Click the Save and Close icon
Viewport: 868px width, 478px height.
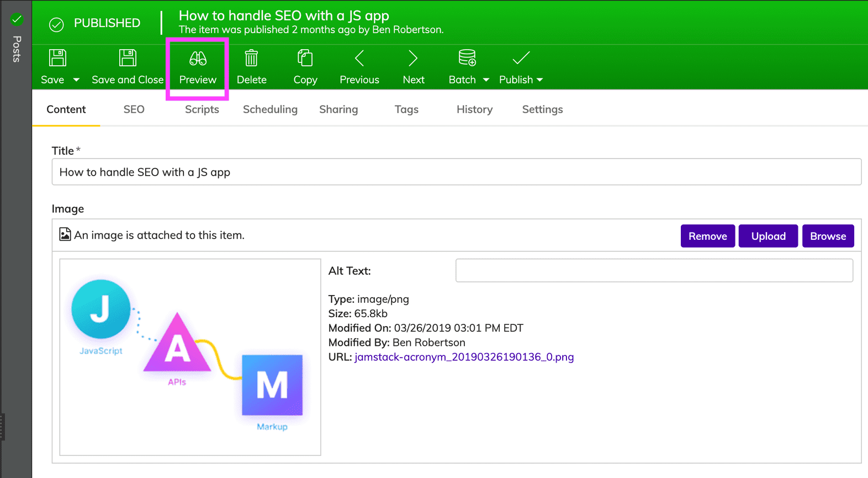[x=128, y=58]
